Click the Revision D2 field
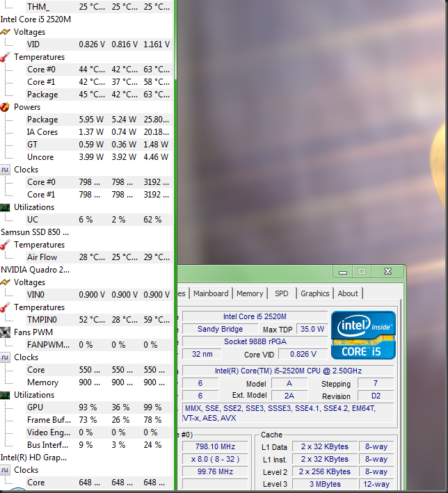 click(376, 396)
